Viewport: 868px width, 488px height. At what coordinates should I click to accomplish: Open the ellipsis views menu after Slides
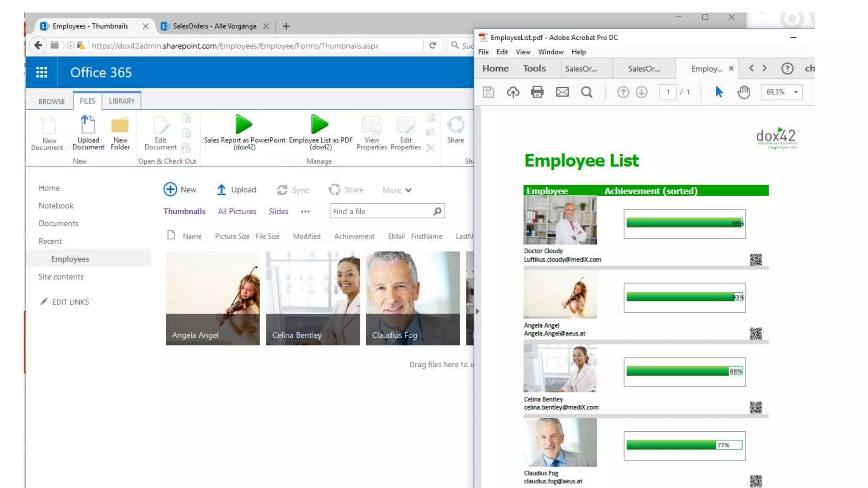point(305,211)
